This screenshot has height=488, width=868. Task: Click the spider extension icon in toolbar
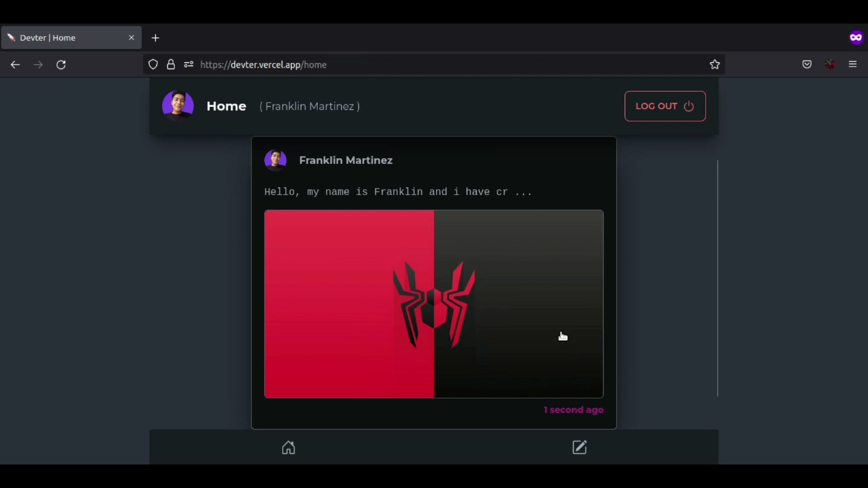pyautogui.click(x=830, y=65)
